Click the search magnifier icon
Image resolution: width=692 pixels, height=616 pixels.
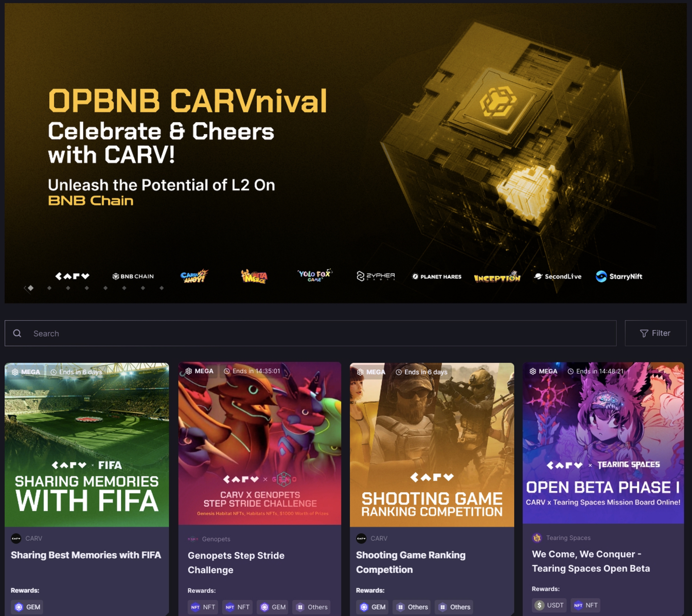point(18,333)
